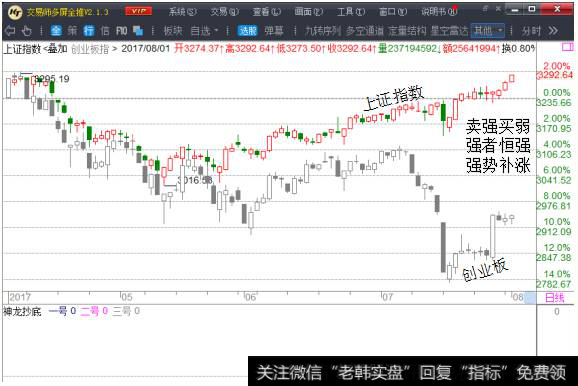
Task: Click the 三号 indicator value
Action: click(126, 312)
